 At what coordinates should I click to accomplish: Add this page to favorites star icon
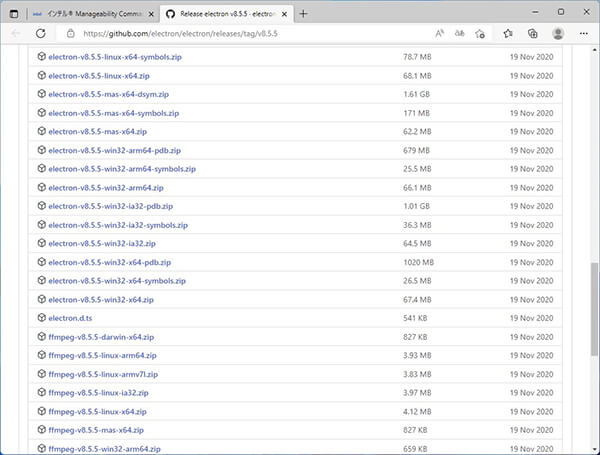click(x=480, y=34)
